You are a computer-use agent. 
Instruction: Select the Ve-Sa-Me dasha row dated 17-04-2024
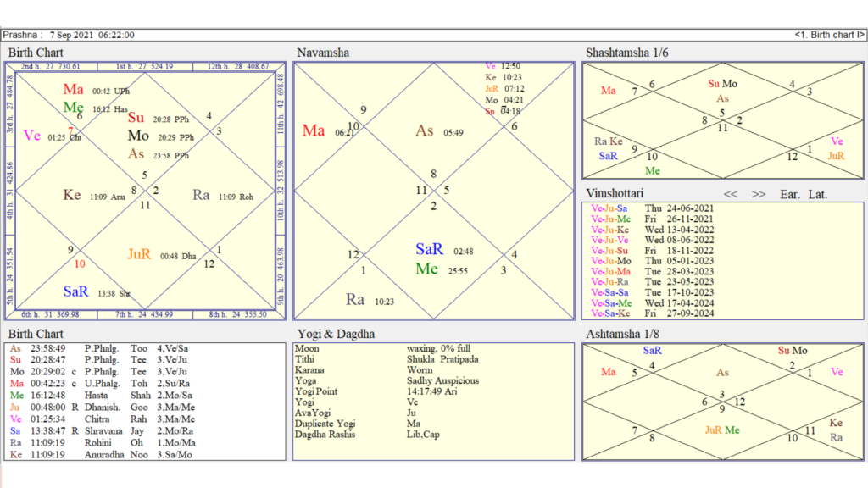coord(652,303)
